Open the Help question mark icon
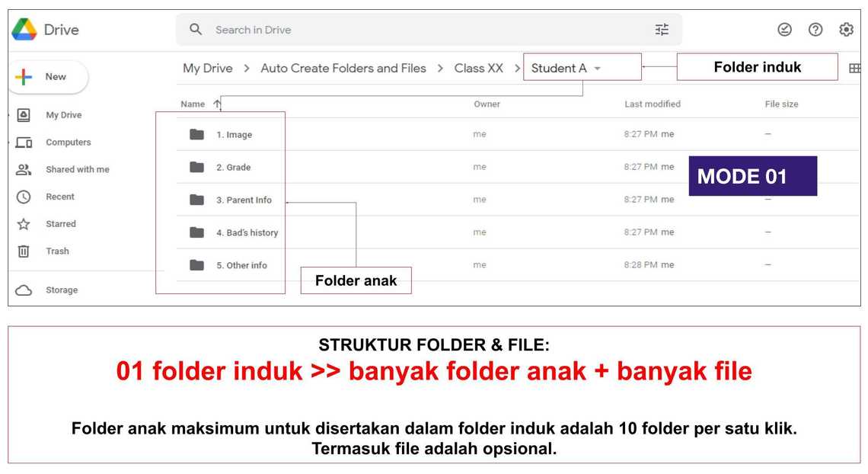The height and width of the screenshot is (474, 868). click(x=815, y=30)
